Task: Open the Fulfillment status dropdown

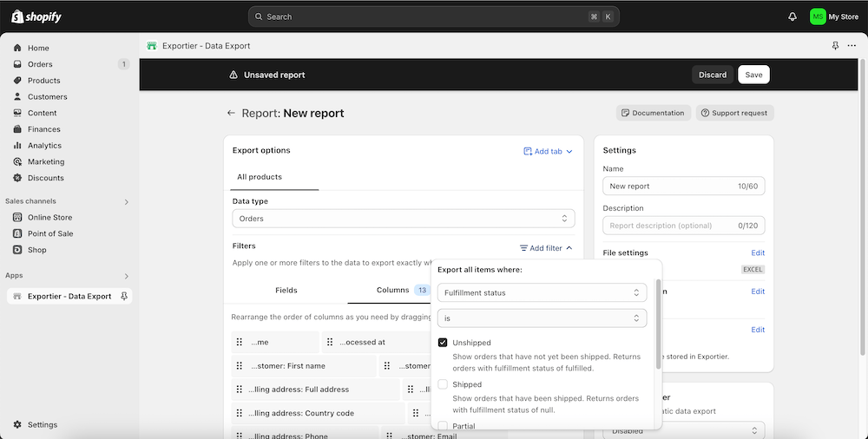Action: [542, 293]
